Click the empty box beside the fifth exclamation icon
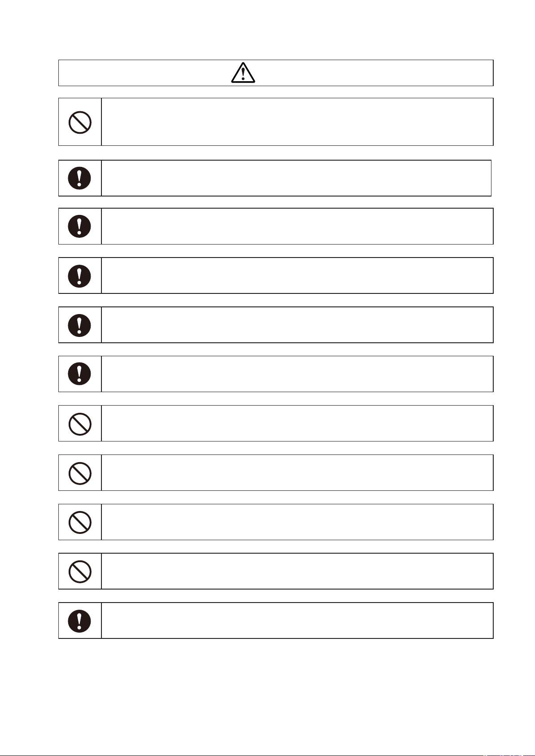The height and width of the screenshot is (756, 535). pos(298,374)
